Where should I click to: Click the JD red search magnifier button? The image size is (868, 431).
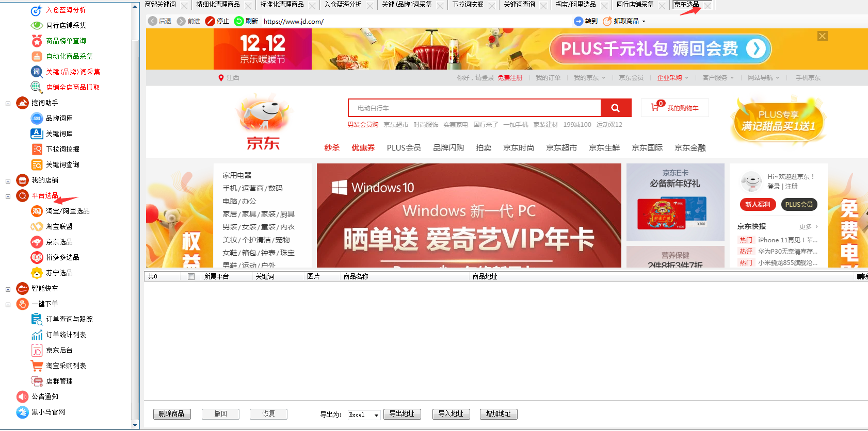click(x=616, y=108)
